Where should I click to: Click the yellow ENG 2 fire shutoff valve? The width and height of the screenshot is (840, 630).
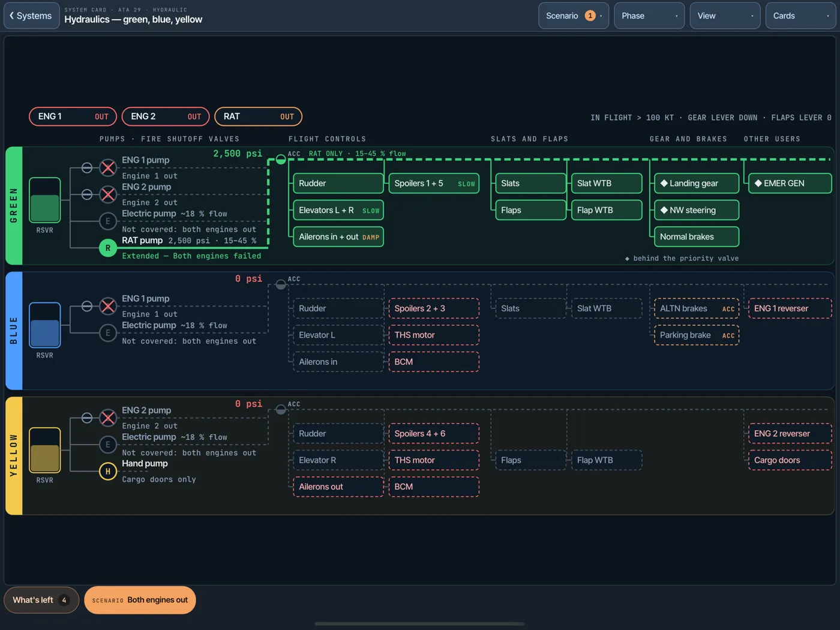tap(87, 418)
